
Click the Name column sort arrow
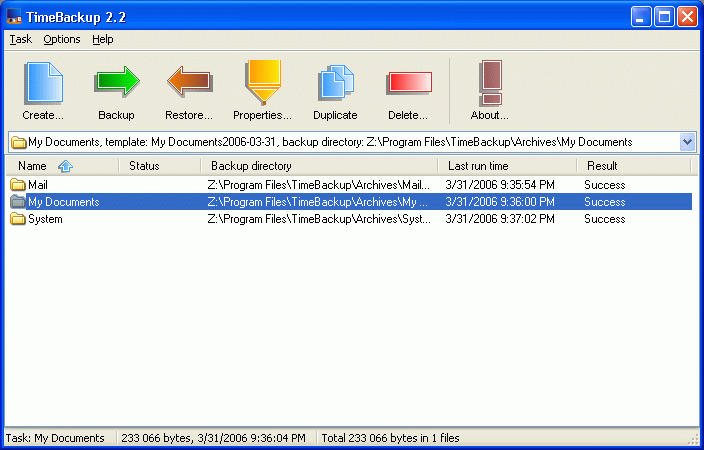click(x=66, y=166)
